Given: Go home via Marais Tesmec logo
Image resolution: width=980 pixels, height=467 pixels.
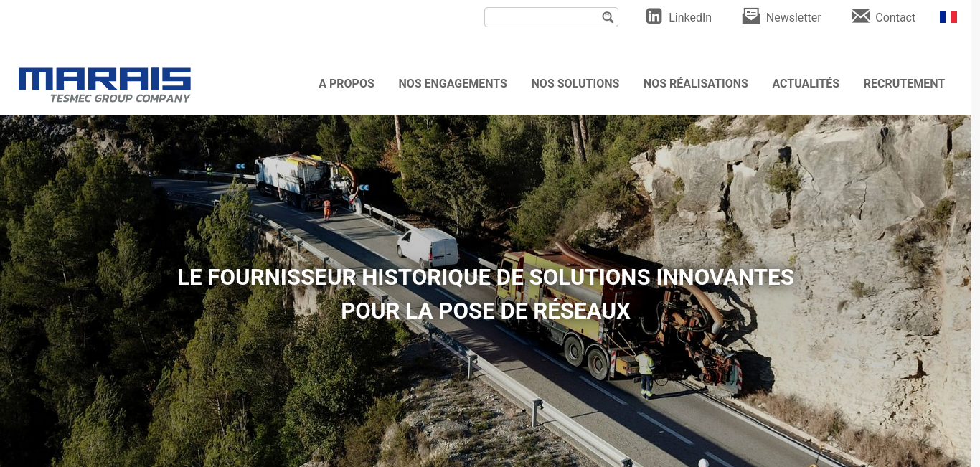Looking at the screenshot, I should click(x=105, y=85).
